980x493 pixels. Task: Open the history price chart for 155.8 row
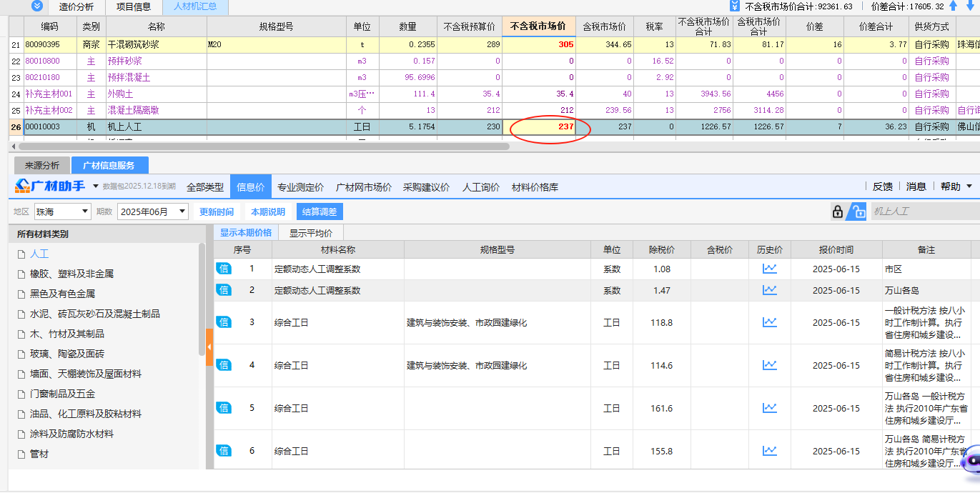pyautogui.click(x=769, y=451)
